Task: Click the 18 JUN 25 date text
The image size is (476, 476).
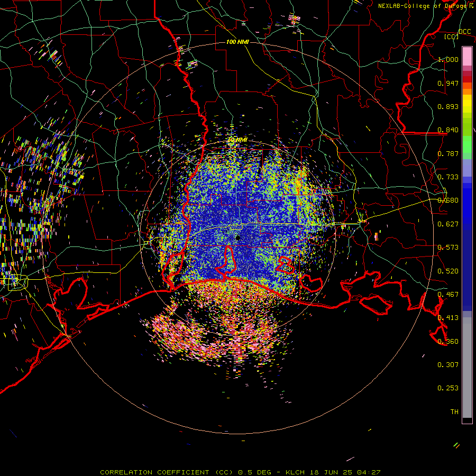Action: [x=331, y=472]
